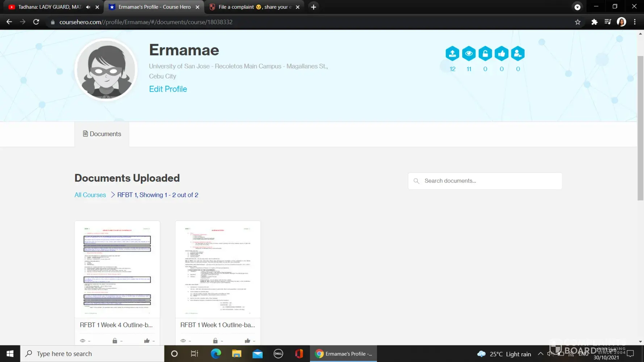Image resolution: width=644 pixels, height=362 pixels.
Task: Bookmark this page with the star icon
Action: click(577, 22)
